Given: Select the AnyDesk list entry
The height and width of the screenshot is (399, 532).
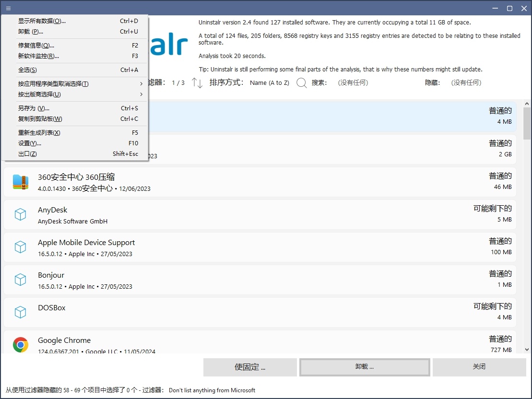Looking at the screenshot, I should point(260,214).
